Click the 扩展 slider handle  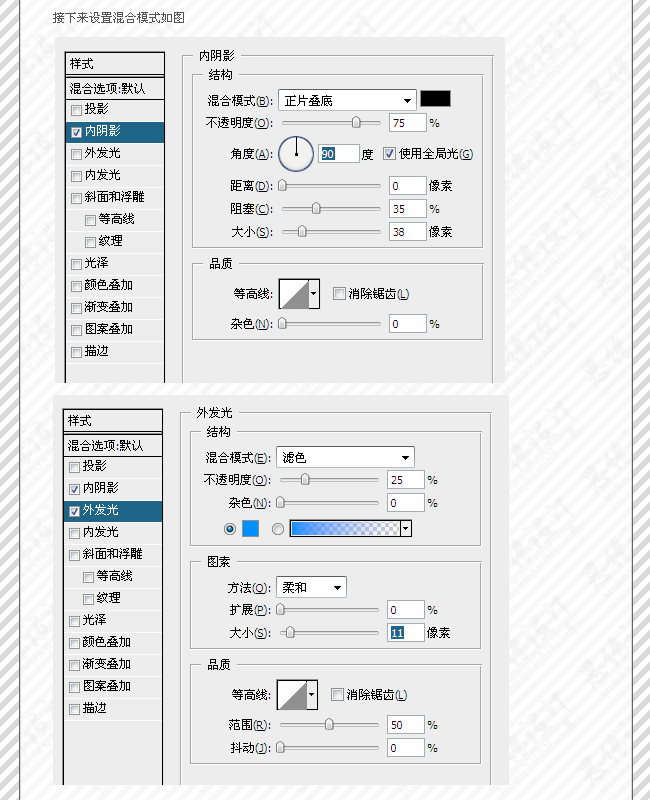click(280, 610)
